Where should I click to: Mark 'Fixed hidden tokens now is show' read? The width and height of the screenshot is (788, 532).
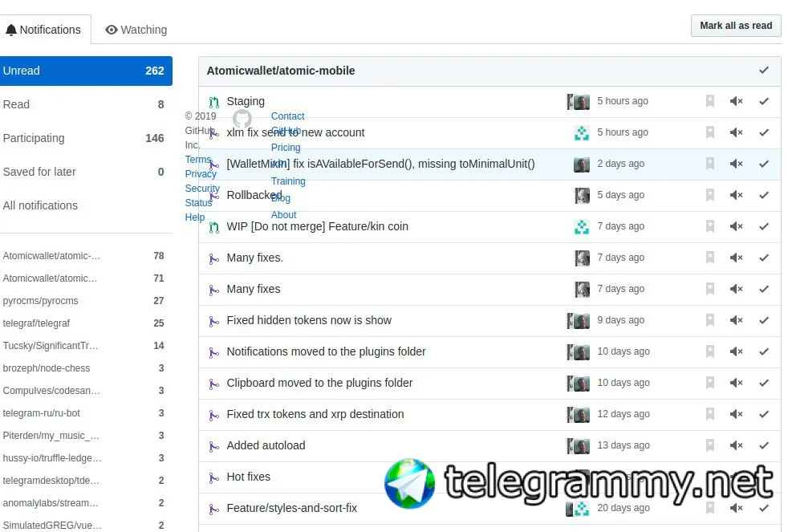pyautogui.click(x=764, y=320)
